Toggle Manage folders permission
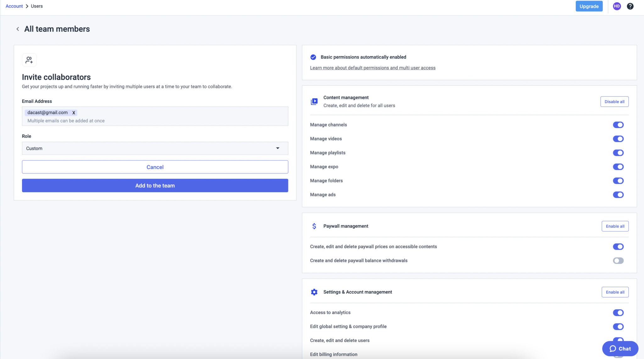 tap(618, 181)
